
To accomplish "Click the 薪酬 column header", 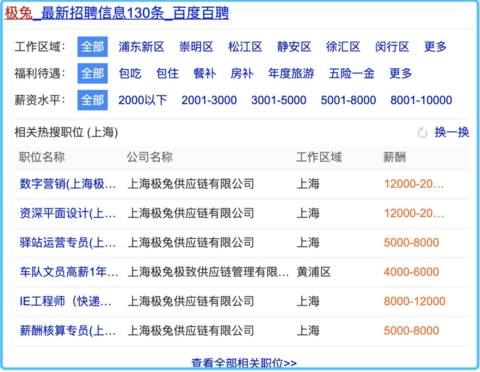I will click(395, 157).
